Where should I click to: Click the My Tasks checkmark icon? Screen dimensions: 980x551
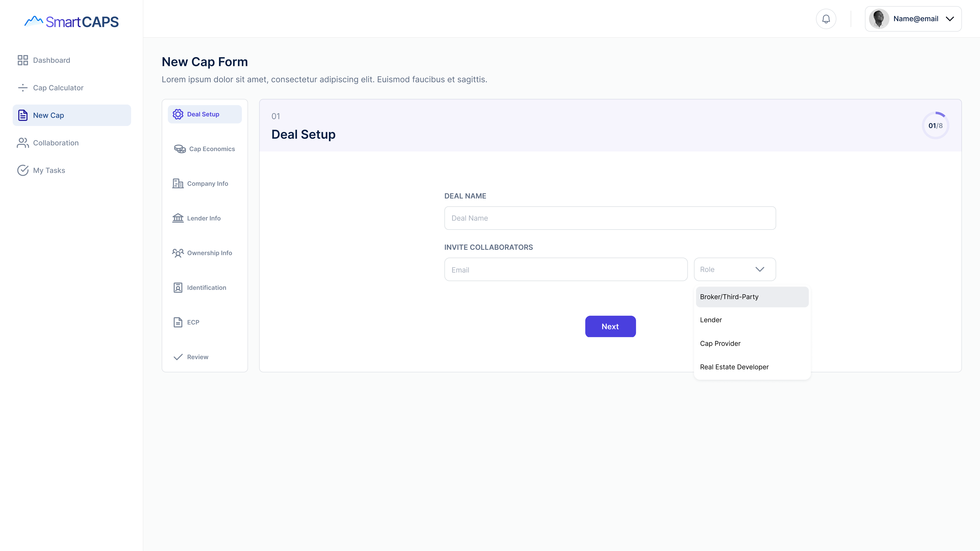pos(23,170)
